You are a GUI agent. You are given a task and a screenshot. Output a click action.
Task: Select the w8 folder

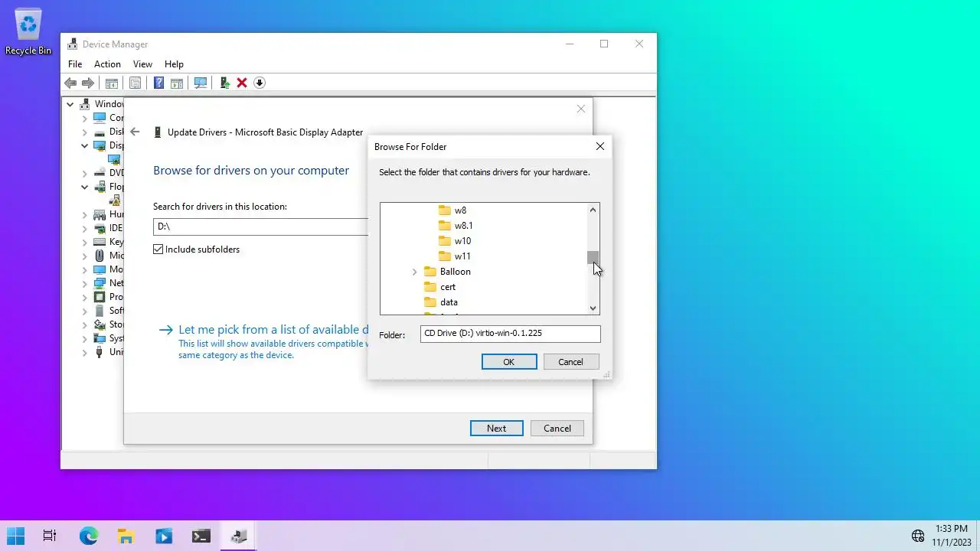(x=452, y=210)
